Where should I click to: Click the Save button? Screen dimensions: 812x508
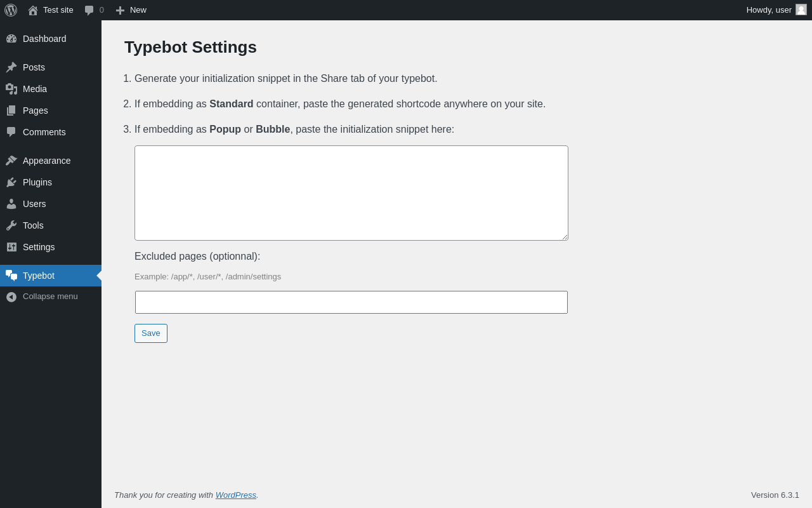point(151,333)
